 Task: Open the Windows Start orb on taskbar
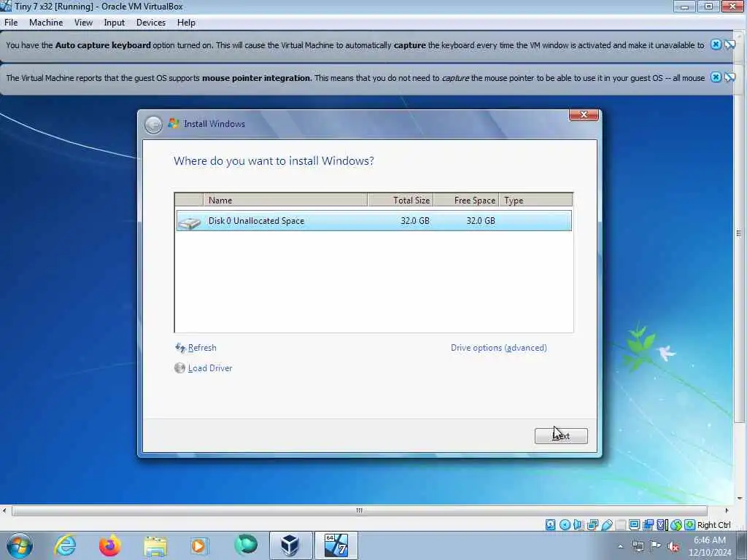point(20,545)
